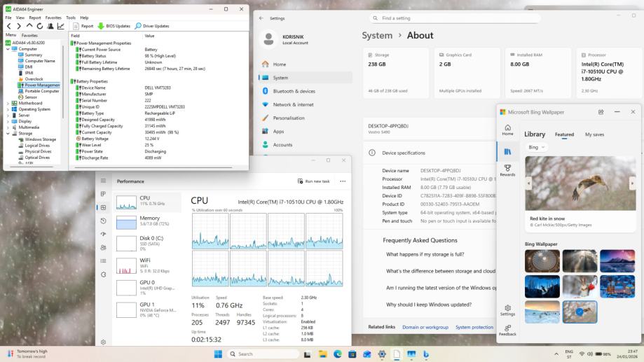Open Driver Updates in AIDA64
This screenshot has height=362, width=644.
tap(152, 26)
